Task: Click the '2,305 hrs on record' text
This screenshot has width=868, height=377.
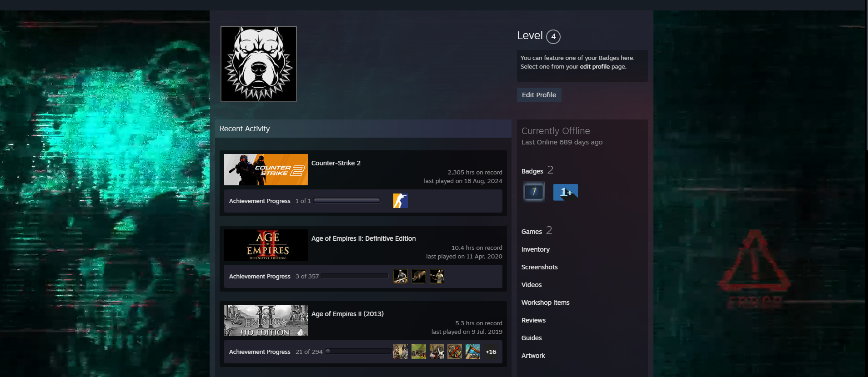Action: point(475,173)
